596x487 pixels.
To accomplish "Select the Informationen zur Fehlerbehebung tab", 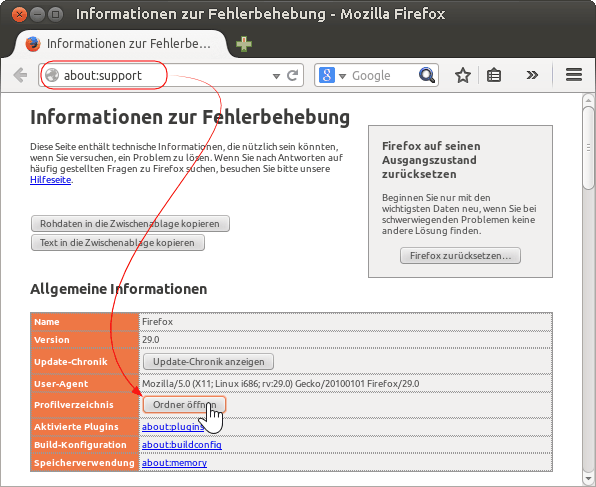I will pos(121,44).
